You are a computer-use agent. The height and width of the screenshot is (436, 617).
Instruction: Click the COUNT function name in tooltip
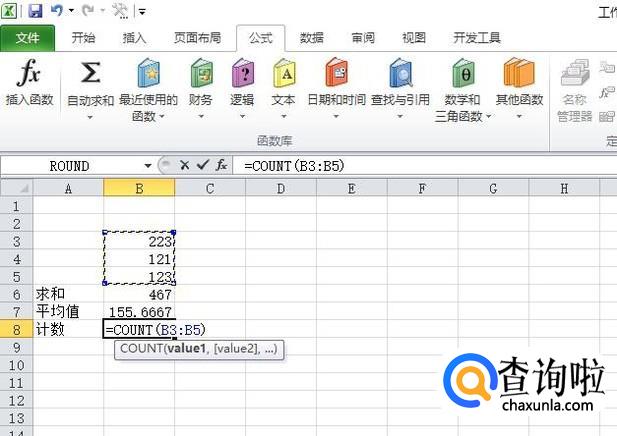[141, 349]
